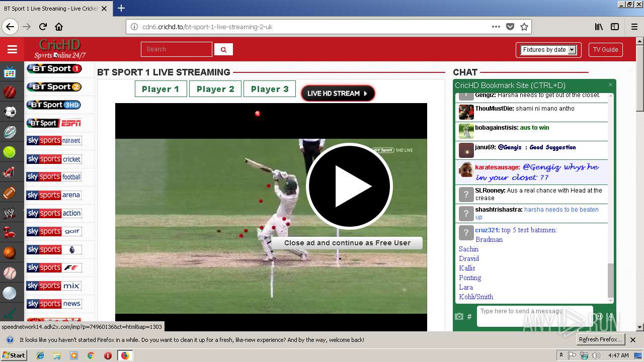Open BT Sport ESPN channel link
This screenshot has width=644, height=362.
(x=54, y=123)
